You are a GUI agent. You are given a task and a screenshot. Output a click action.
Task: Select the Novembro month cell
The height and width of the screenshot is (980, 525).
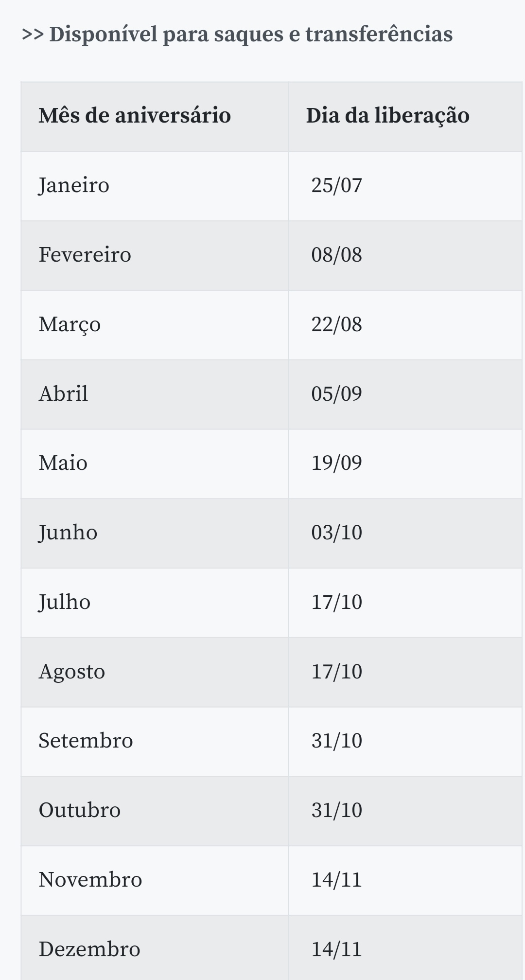(90, 880)
